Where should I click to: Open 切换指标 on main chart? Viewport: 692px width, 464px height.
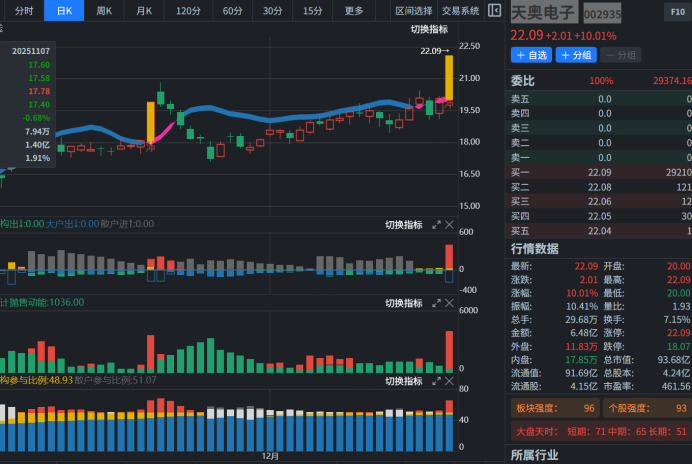pyautogui.click(x=429, y=30)
